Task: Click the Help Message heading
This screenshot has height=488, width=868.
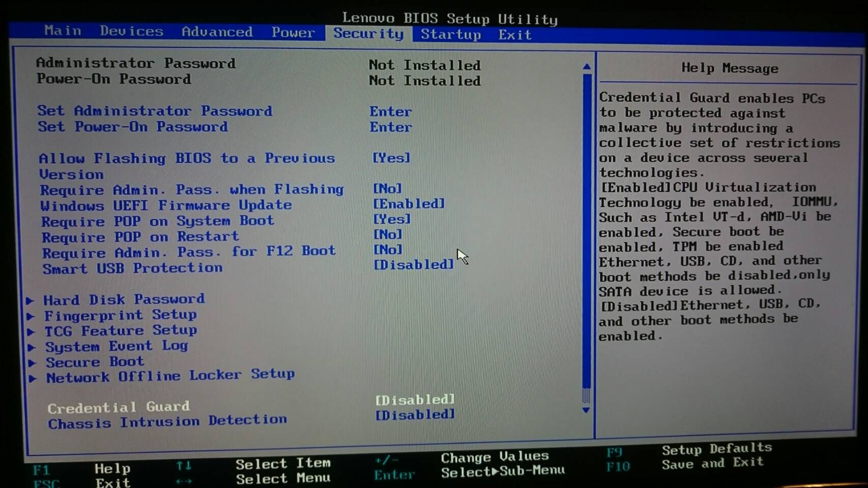Action: pos(730,68)
